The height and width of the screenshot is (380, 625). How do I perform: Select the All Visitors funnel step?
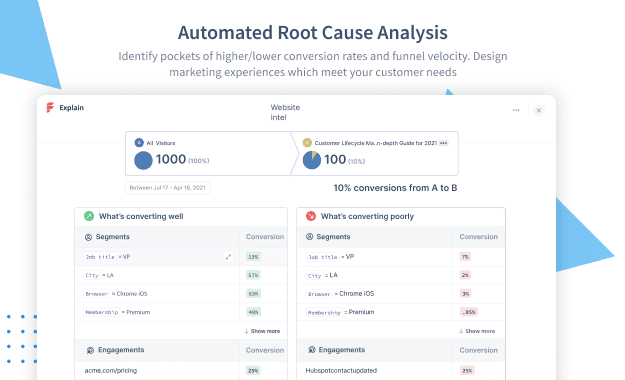[x=209, y=154]
